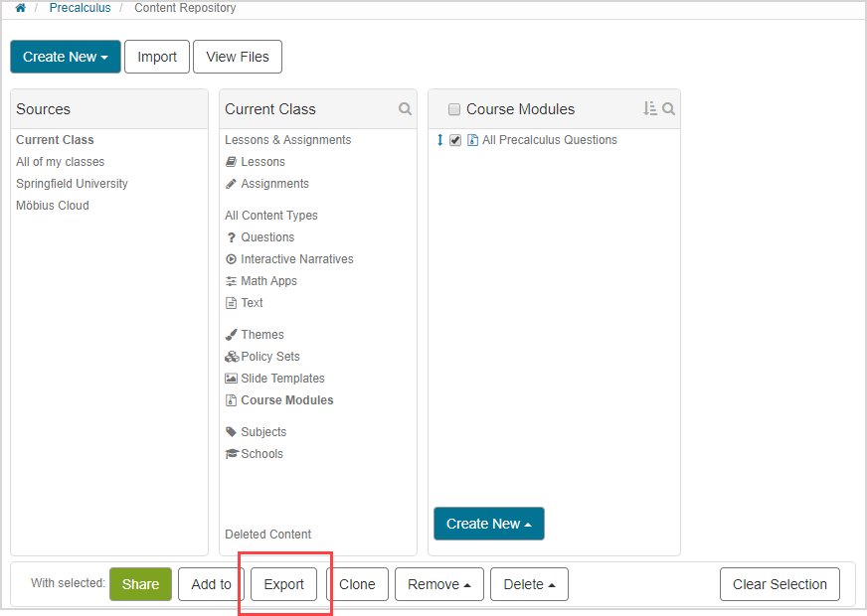Expand the Delete dropdown button
The width and height of the screenshot is (867, 616).
point(529,584)
